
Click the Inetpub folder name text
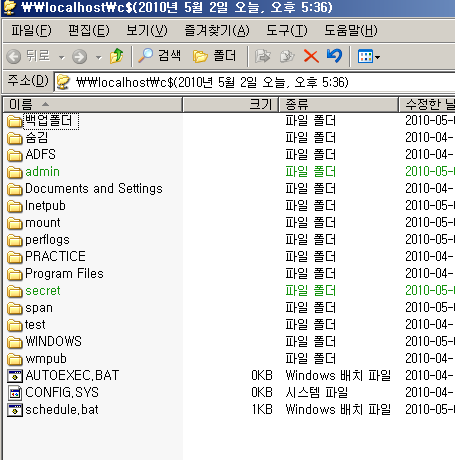coord(45,206)
